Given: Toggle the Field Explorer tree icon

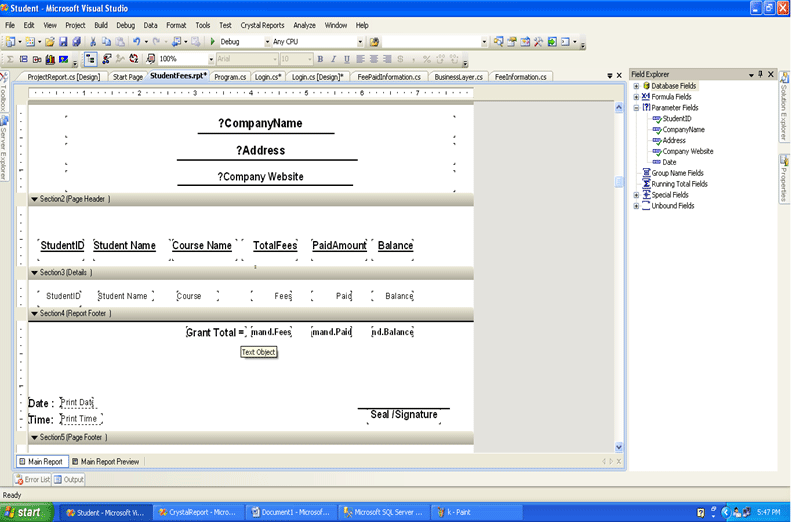Looking at the screenshot, I should pyautogui.click(x=90, y=60).
